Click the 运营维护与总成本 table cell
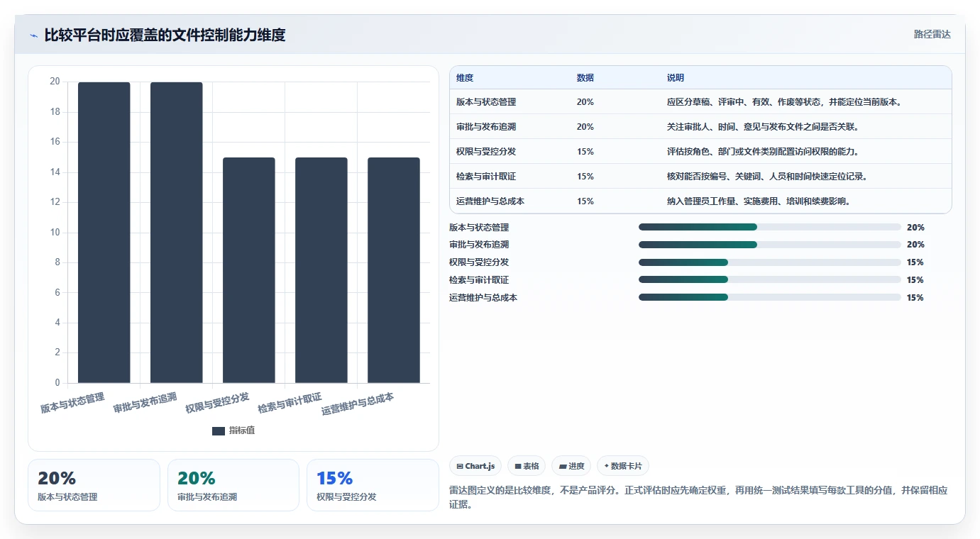This screenshot has width=980, height=539. tap(490, 201)
